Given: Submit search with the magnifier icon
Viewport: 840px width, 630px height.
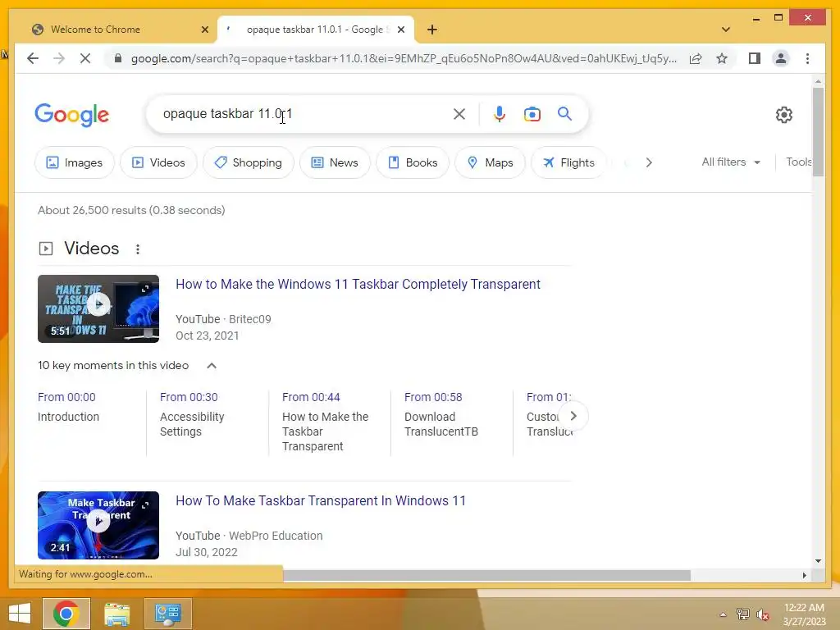Looking at the screenshot, I should pyautogui.click(x=564, y=113).
